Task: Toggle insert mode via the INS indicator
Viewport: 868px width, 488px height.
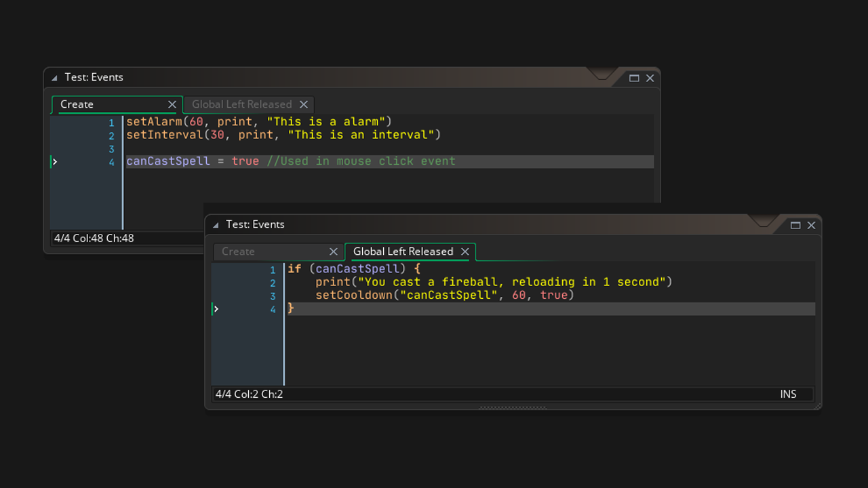Action: coord(788,394)
